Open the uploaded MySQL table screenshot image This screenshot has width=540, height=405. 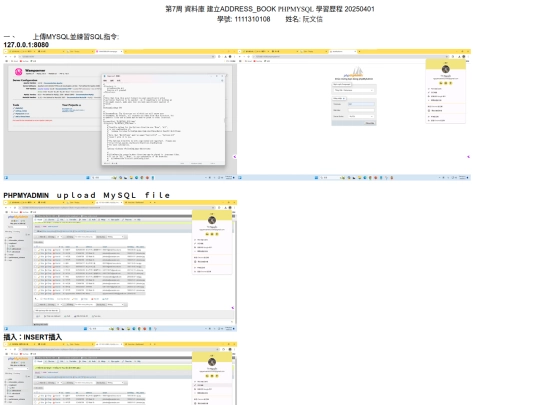pos(120,266)
